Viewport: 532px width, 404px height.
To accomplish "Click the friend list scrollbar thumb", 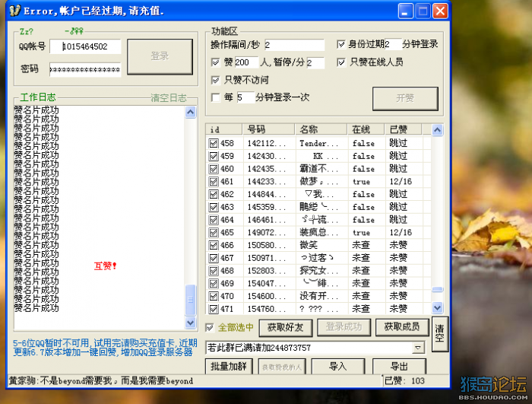I will pos(437,289).
